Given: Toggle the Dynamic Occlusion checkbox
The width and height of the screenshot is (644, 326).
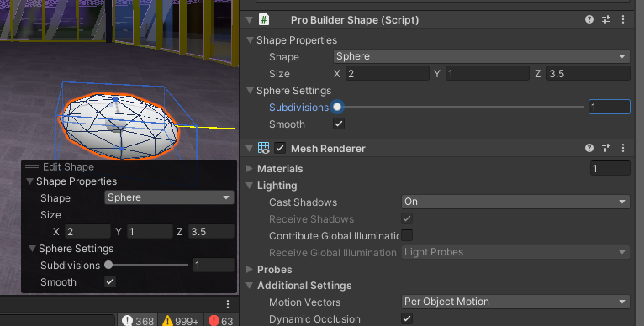Looking at the screenshot, I should (407, 318).
